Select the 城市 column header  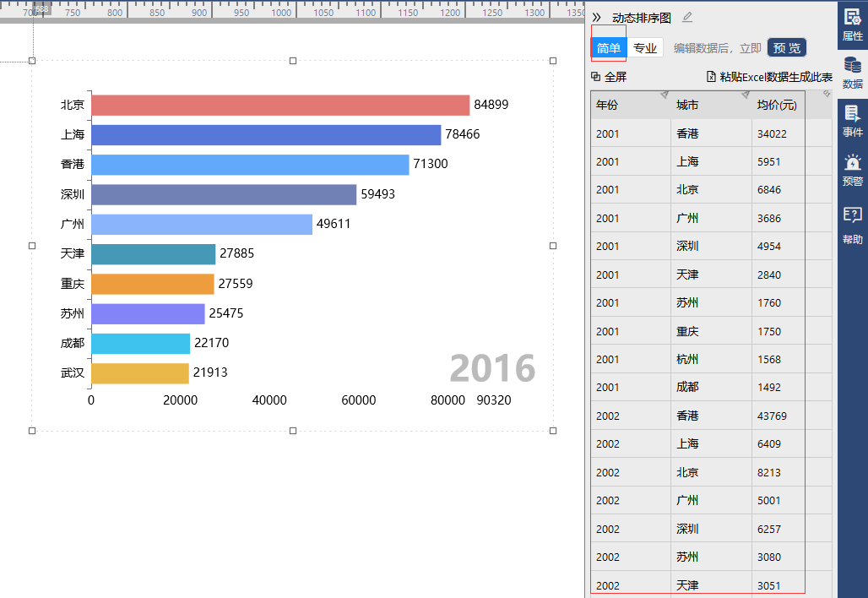click(x=711, y=105)
